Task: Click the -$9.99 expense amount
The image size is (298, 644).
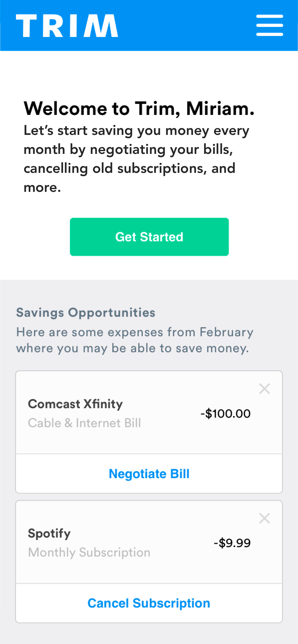Action: click(232, 543)
